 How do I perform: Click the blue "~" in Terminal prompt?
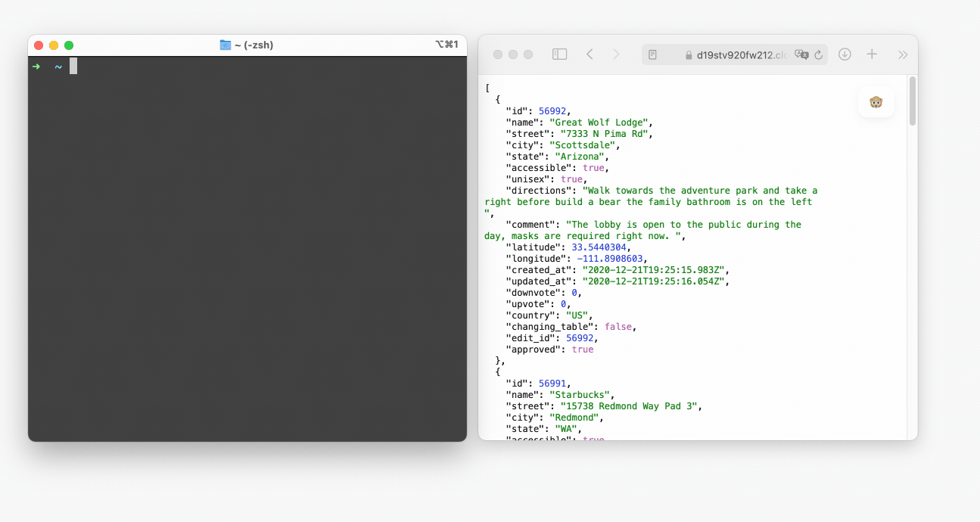(58, 67)
